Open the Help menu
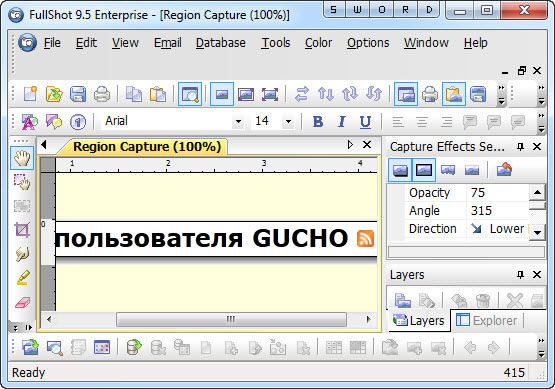The image size is (555, 389). click(475, 43)
